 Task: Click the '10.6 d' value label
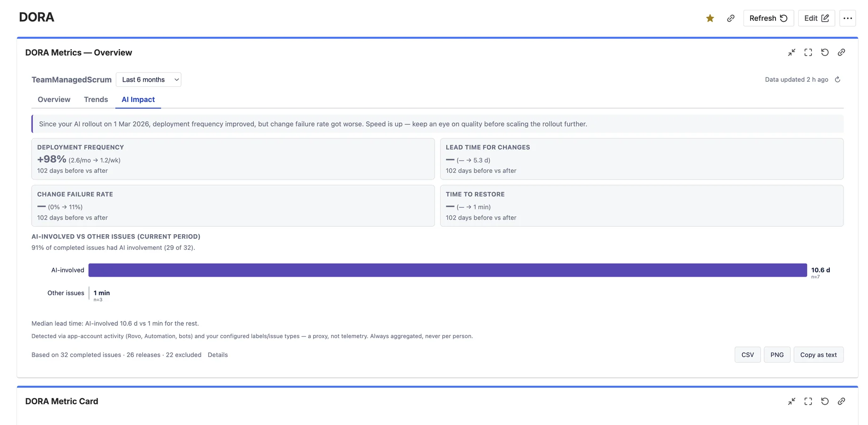[x=820, y=270]
